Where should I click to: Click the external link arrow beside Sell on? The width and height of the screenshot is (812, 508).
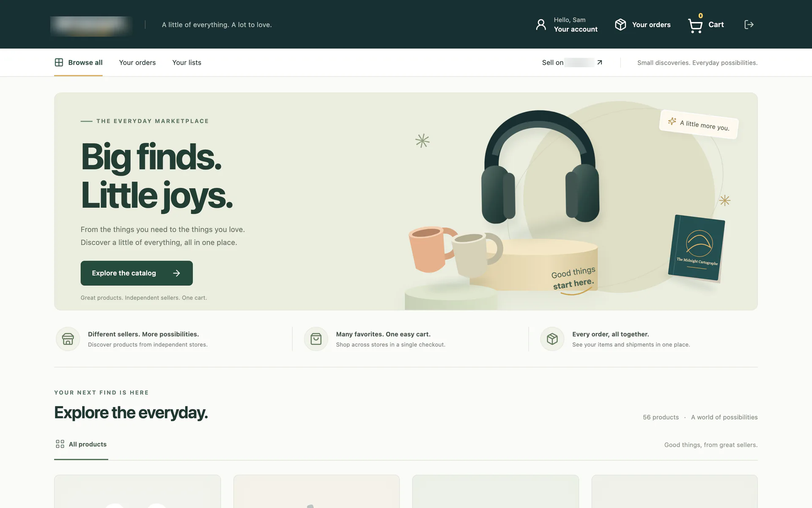click(x=599, y=63)
